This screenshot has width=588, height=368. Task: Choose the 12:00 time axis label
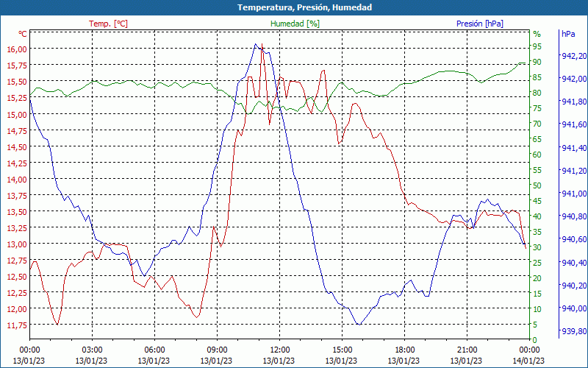click(x=279, y=351)
